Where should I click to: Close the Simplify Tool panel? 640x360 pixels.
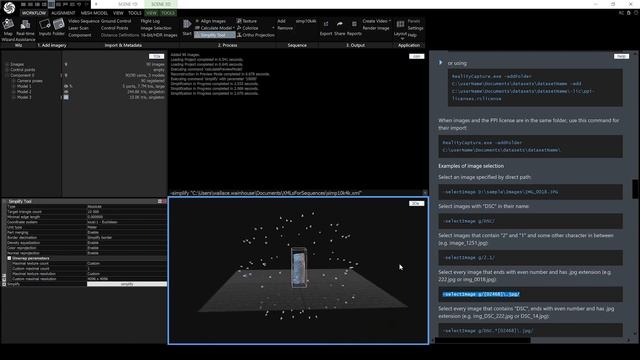click(x=164, y=201)
